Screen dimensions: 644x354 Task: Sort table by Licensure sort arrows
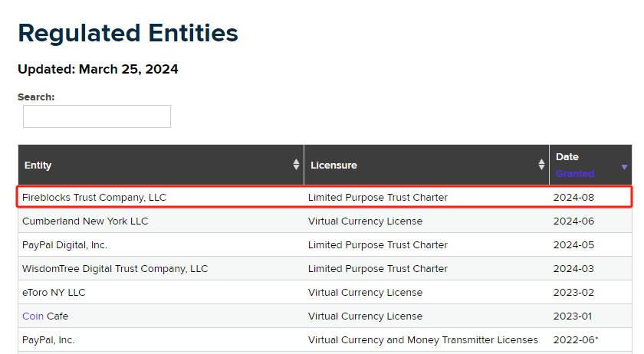(x=541, y=165)
